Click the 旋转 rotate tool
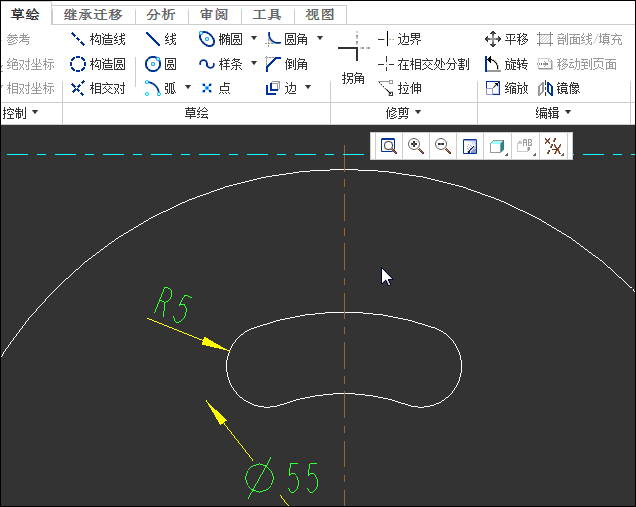This screenshot has width=636, height=507. [x=507, y=64]
